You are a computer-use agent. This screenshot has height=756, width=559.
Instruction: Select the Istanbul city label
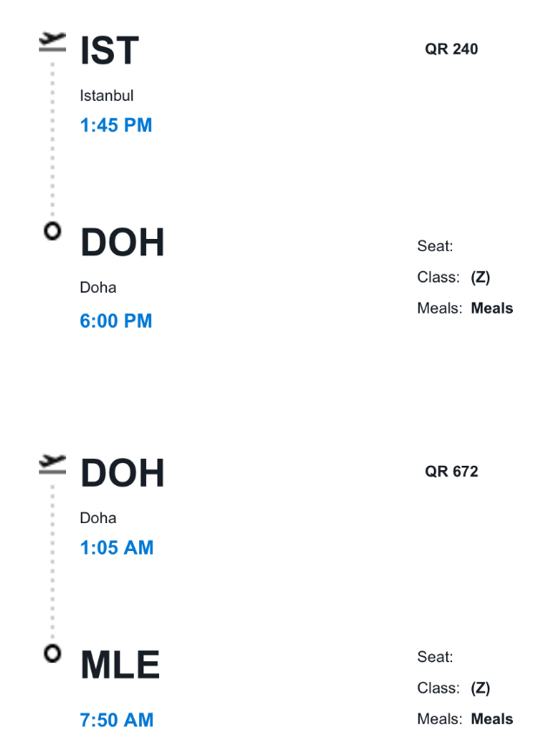point(107,96)
